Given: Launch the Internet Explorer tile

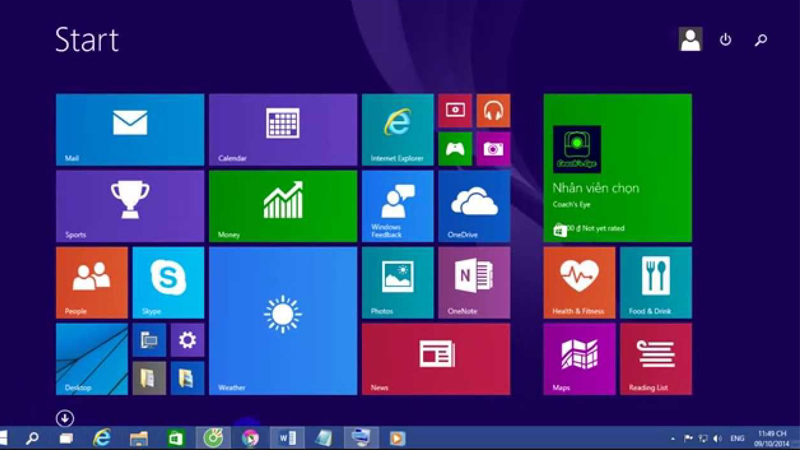Looking at the screenshot, I should point(398,130).
